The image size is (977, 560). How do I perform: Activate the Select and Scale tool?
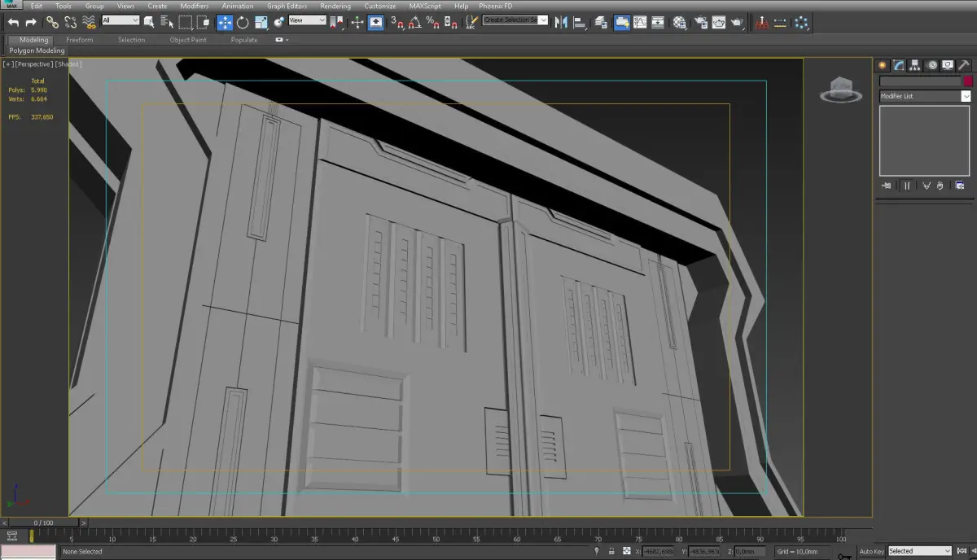click(x=261, y=22)
